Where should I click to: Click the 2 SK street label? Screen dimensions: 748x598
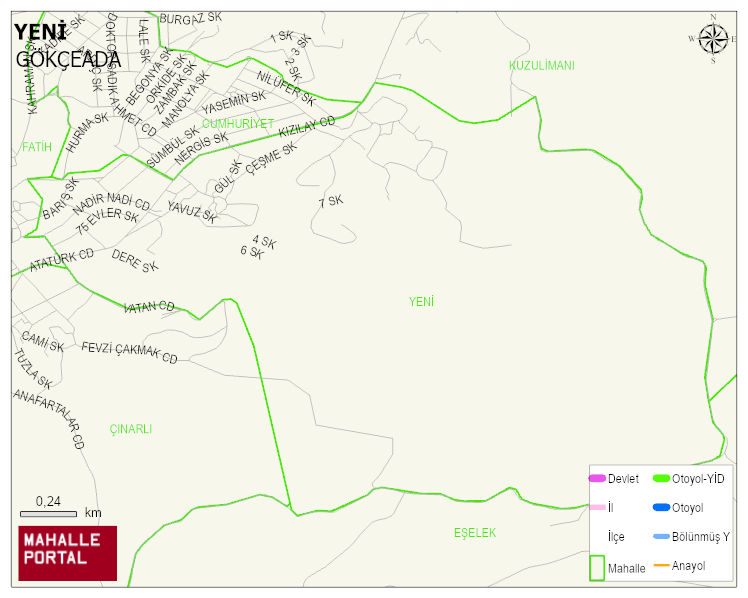293,69
